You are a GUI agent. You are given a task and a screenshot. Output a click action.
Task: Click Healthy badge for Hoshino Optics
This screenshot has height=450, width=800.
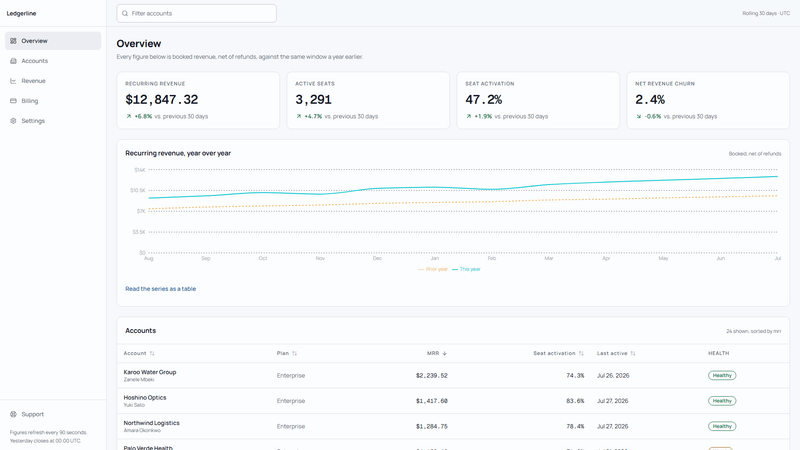(x=722, y=401)
